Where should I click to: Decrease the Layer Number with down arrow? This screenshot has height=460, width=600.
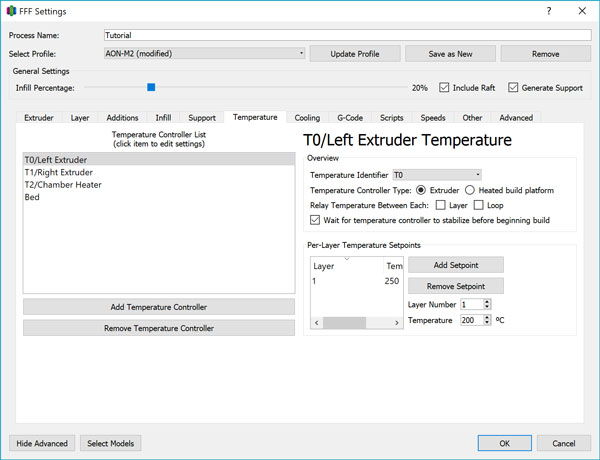(487, 307)
